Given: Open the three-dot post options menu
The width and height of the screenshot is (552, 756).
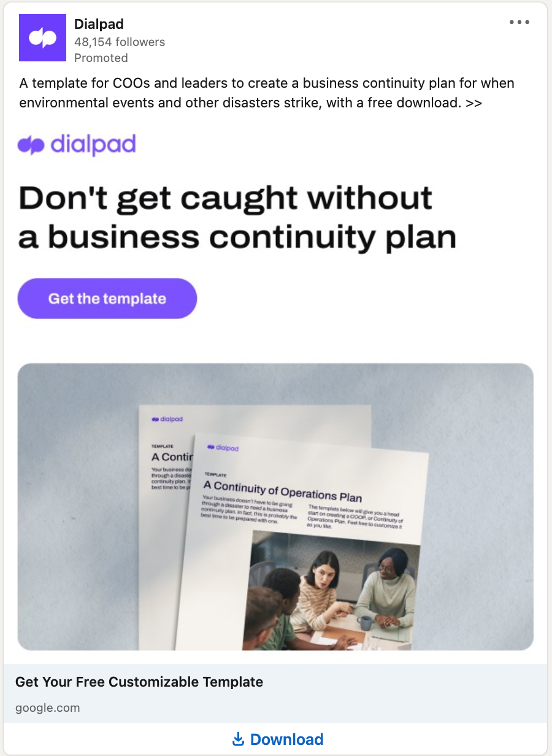Looking at the screenshot, I should [519, 23].
